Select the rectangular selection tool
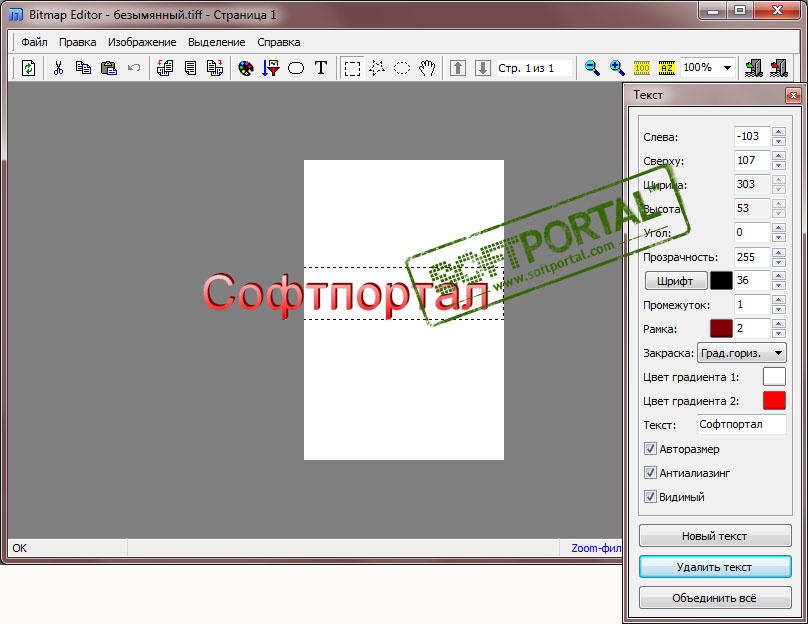The image size is (808, 624). click(x=352, y=68)
